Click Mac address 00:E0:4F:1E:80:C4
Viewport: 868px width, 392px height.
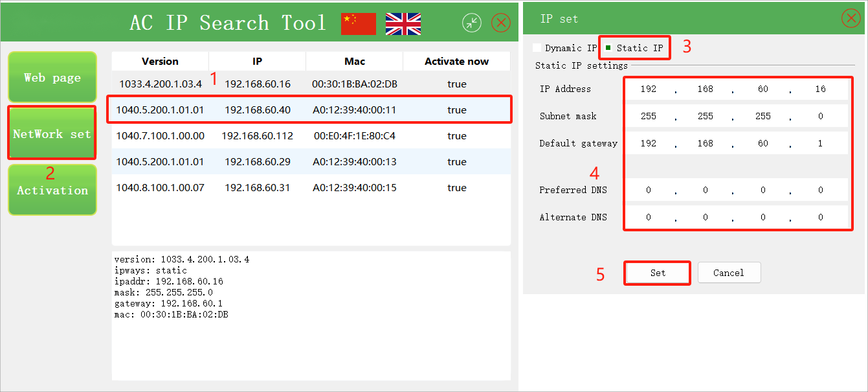(355, 136)
